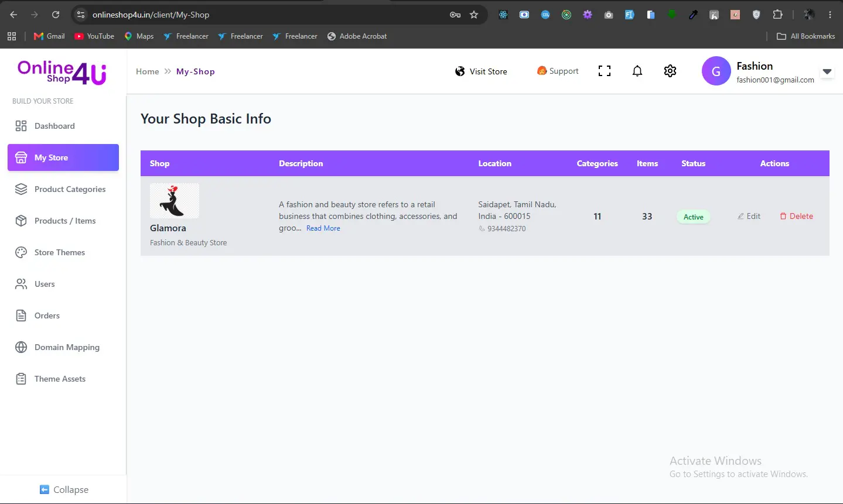Open notifications bell

coord(637,71)
